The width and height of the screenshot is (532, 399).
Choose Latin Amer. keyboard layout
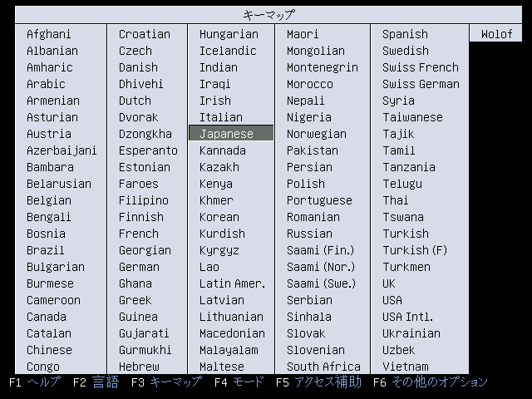233,283
